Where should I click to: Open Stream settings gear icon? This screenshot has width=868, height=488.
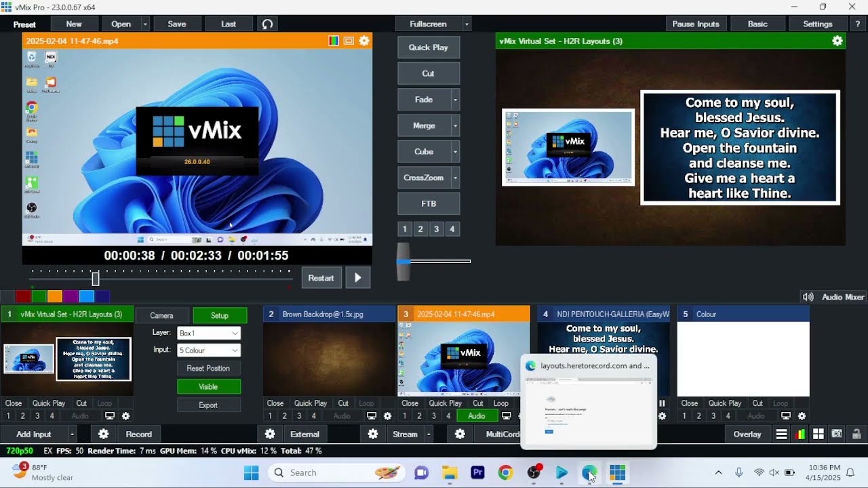pos(372,434)
